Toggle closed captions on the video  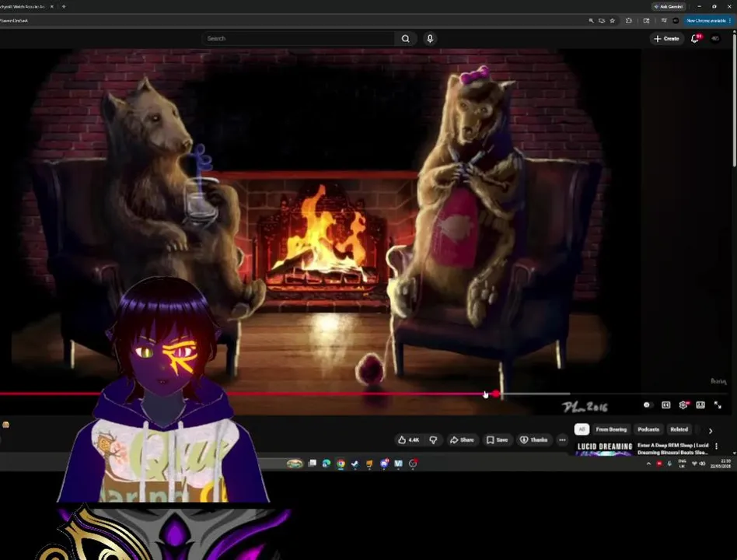665,405
